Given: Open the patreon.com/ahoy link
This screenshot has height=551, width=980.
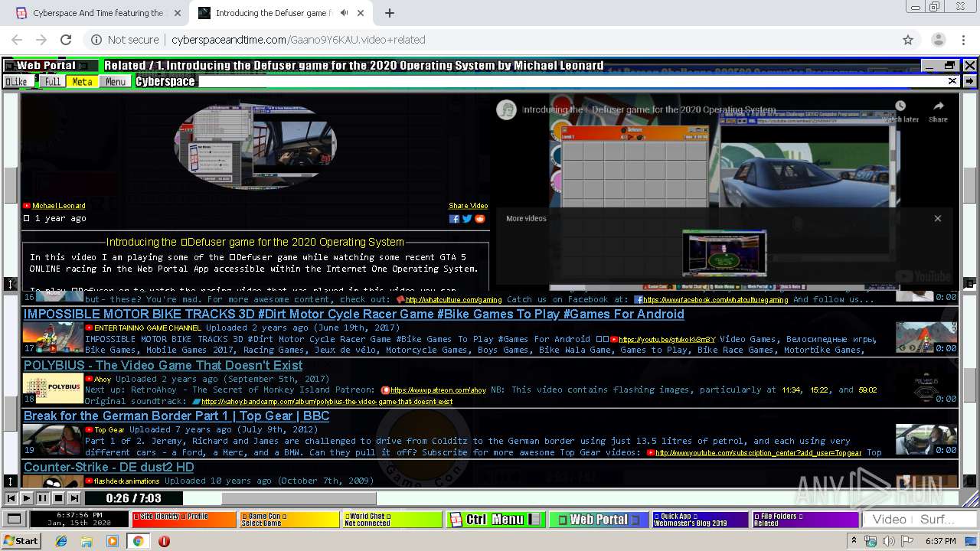Looking at the screenshot, I should pyautogui.click(x=438, y=390).
